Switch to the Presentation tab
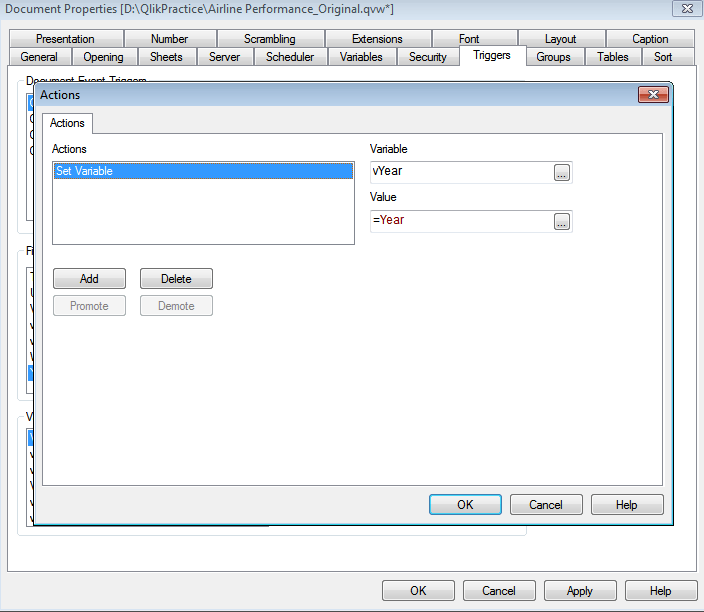The width and height of the screenshot is (704, 612). 65,39
